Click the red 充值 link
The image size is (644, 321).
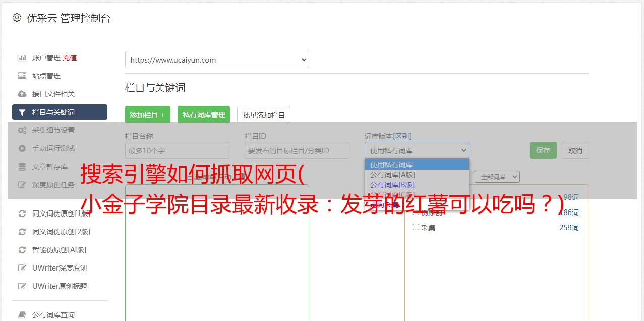70,58
